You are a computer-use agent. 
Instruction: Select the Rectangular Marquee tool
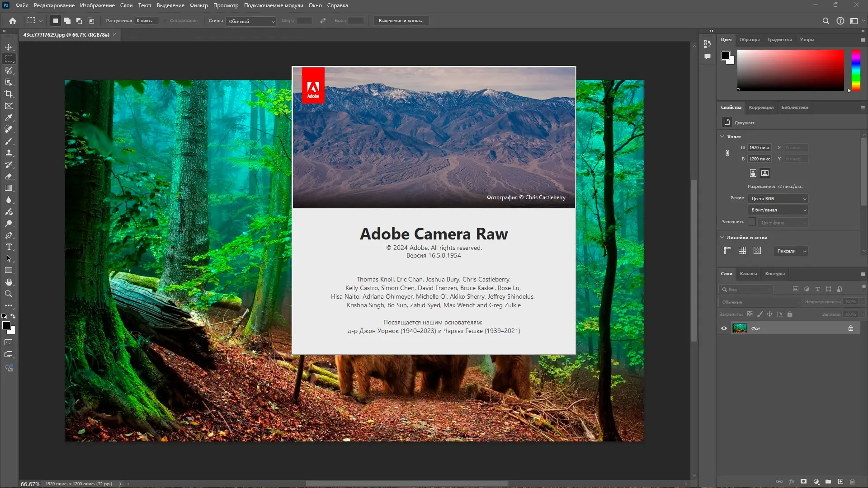tap(9, 59)
